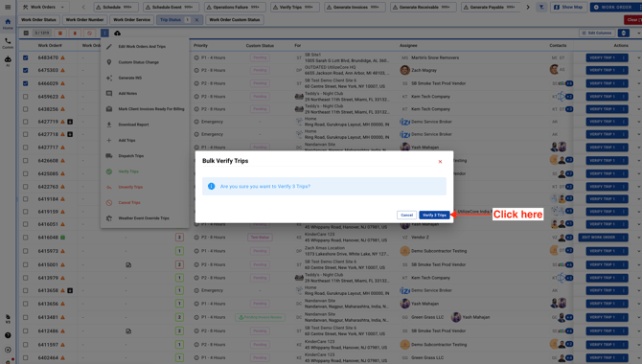Viewport: 642px width, 364px height.
Task: Click the bulk actions three-dot icon
Action: pyautogui.click(x=104, y=33)
